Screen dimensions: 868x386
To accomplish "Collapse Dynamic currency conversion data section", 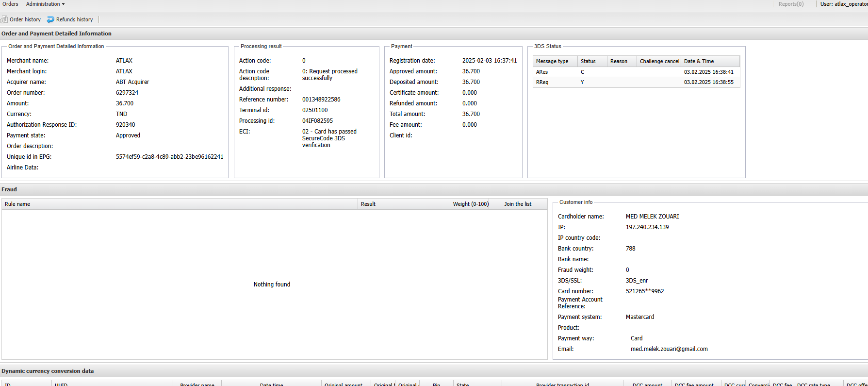I will (x=48, y=371).
